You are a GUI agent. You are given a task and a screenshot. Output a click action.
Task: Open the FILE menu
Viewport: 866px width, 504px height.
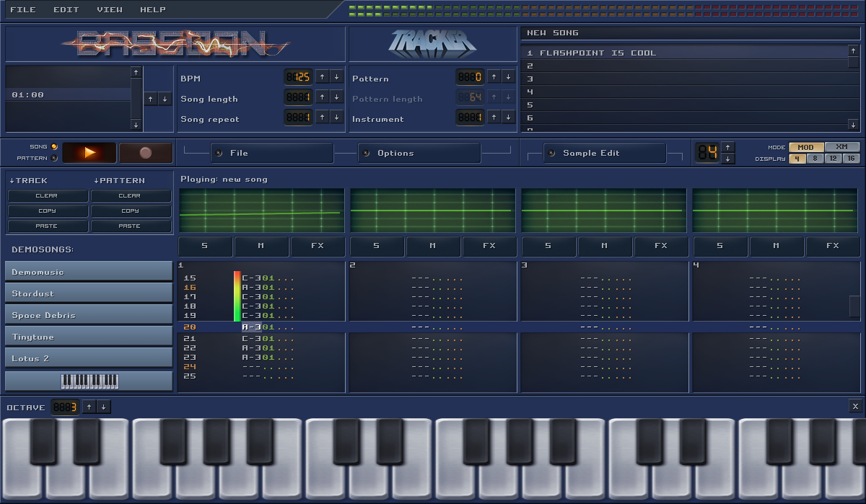click(22, 9)
